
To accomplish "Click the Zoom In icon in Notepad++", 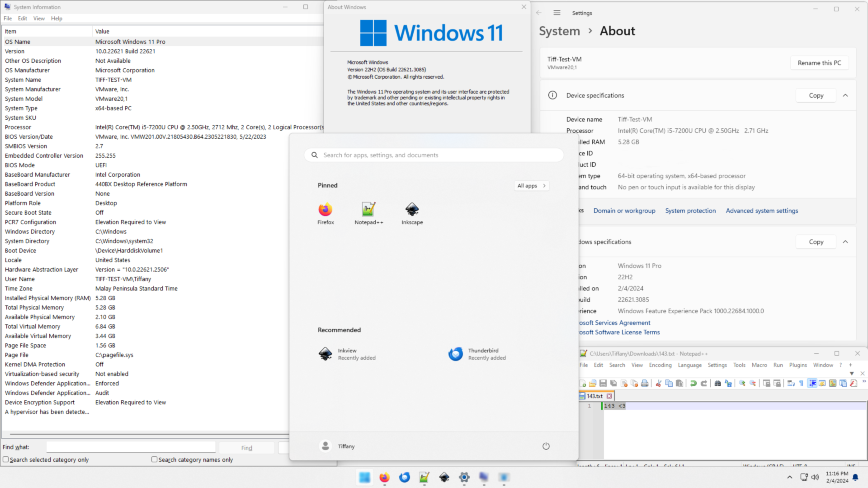I will [x=742, y=383].
